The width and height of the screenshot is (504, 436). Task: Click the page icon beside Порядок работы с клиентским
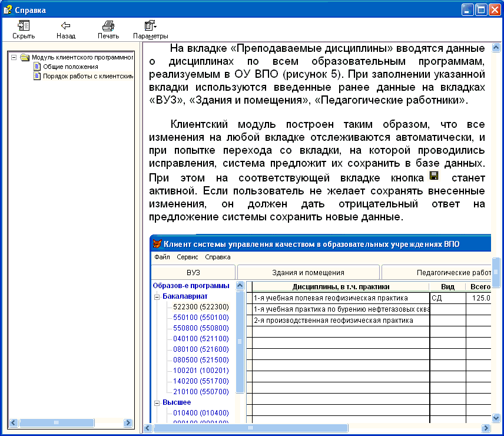pyautogui.click(x=37, y=76)
